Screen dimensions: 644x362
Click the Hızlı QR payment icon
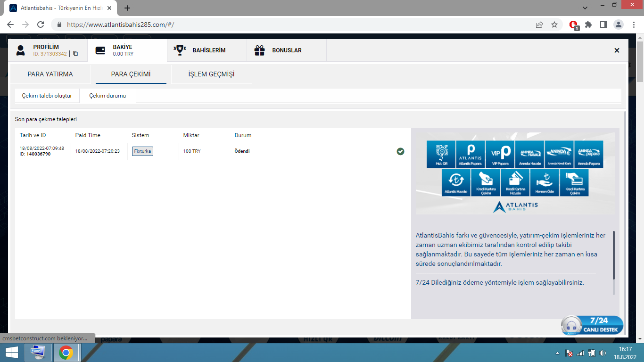(x=441, y=154)
